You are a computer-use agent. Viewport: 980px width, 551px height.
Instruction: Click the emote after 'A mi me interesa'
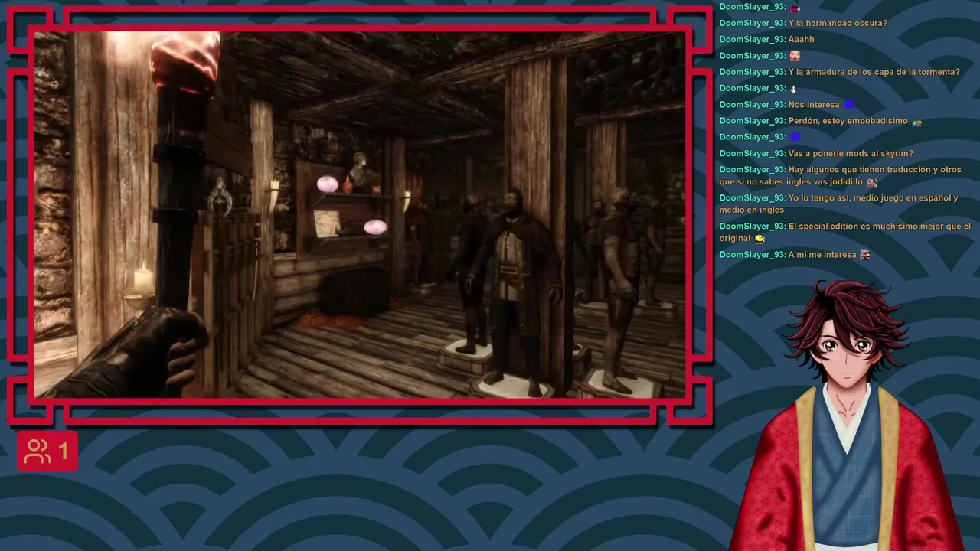pos(865,255)
